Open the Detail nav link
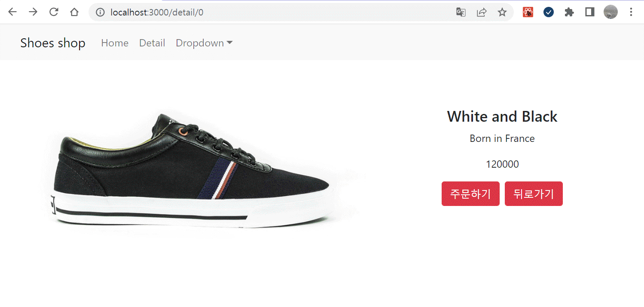Image resolution: width=644 pixels, height=307 pixels. 152,43
